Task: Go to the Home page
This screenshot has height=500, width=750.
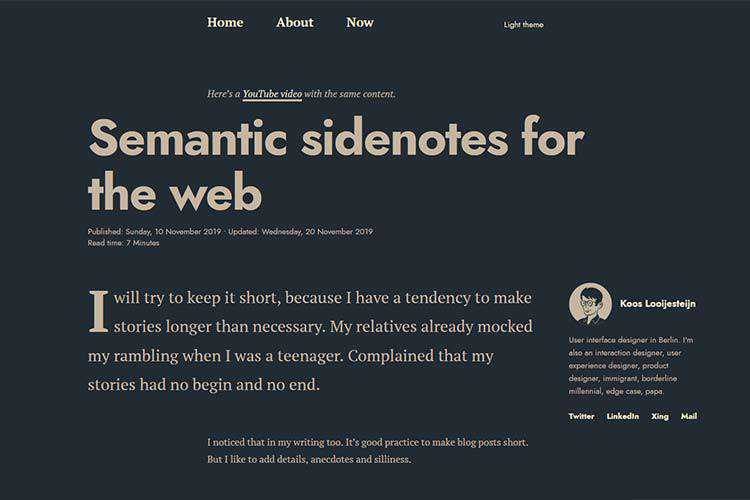Action: click(x=225, y=22)
